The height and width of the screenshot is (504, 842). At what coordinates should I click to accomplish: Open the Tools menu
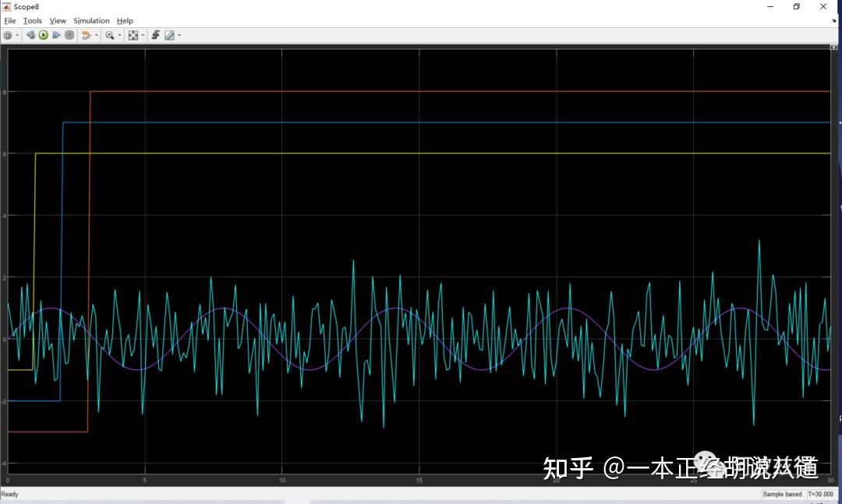click(32, 20)
